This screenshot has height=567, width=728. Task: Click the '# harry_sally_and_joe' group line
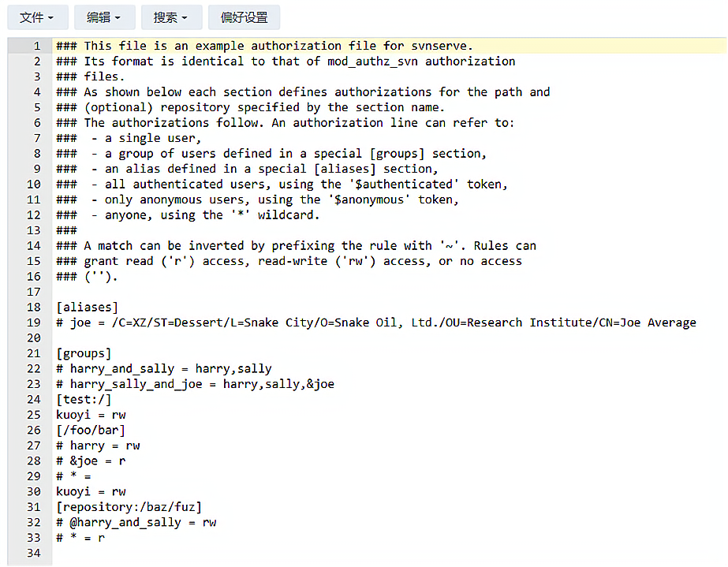click(x=195, y=384)
